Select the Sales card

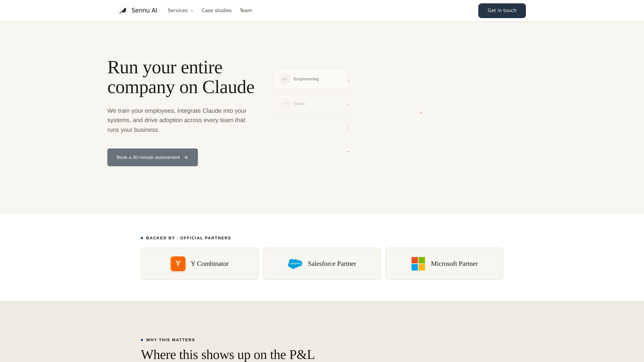(x=311, y=104)
